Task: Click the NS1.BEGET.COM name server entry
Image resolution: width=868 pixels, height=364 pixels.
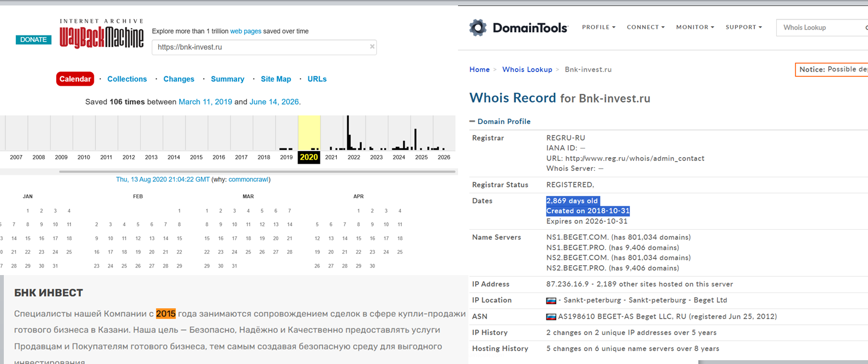Action: 619,237
